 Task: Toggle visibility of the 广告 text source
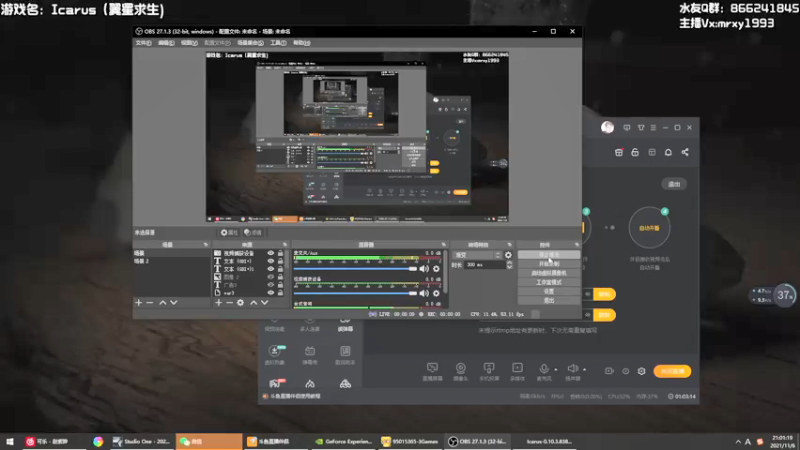coord(270,285)
